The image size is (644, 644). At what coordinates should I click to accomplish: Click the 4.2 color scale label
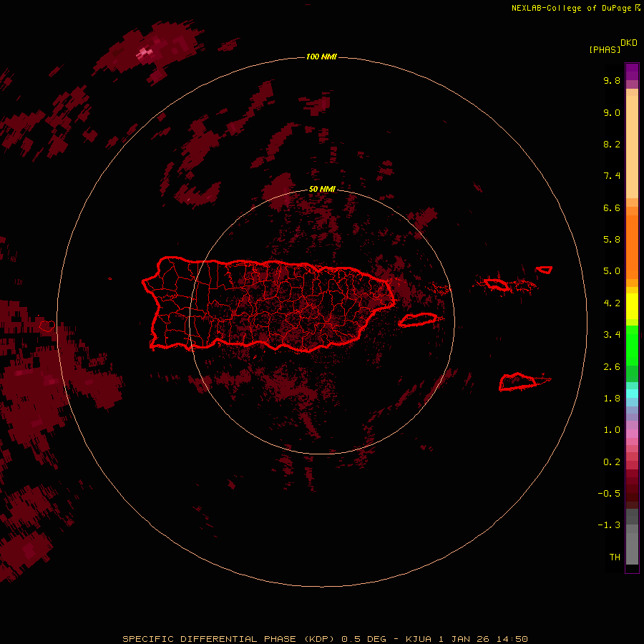coord(612,303)
